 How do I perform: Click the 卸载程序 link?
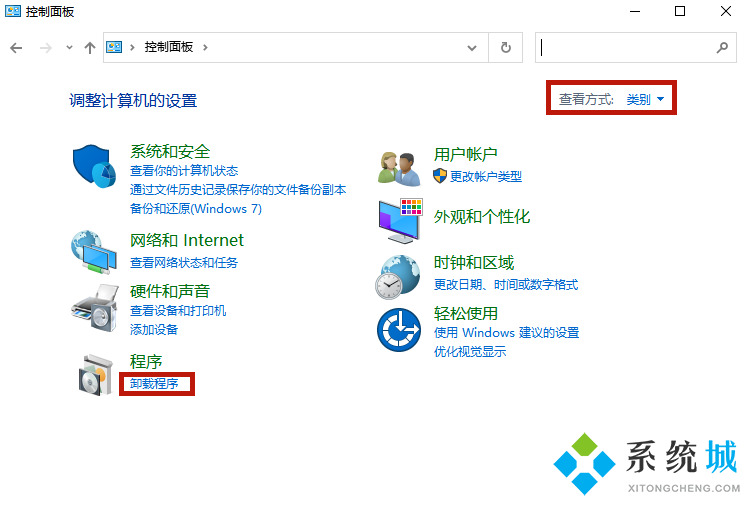pyautogui.click(x=154, y=384)
